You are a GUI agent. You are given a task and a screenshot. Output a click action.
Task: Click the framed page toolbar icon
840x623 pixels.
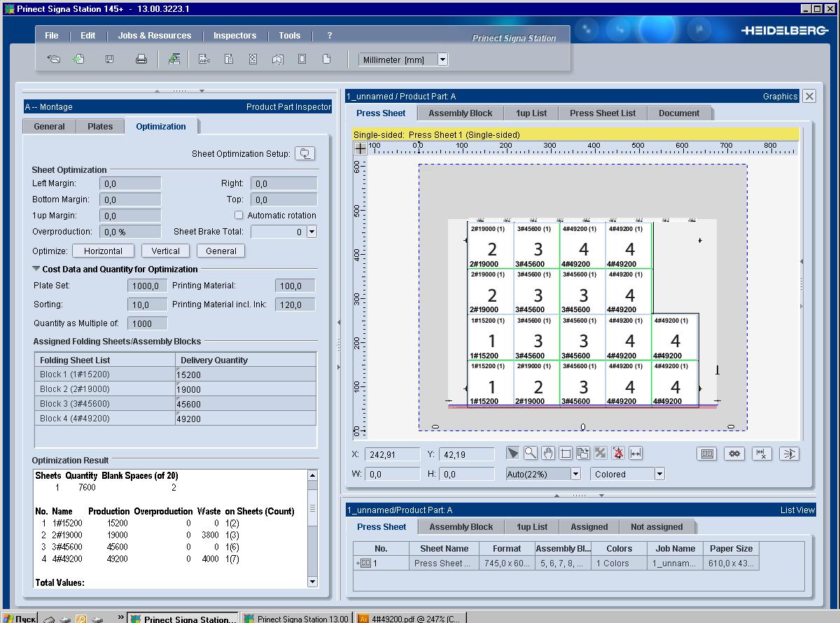click(302, 59)
